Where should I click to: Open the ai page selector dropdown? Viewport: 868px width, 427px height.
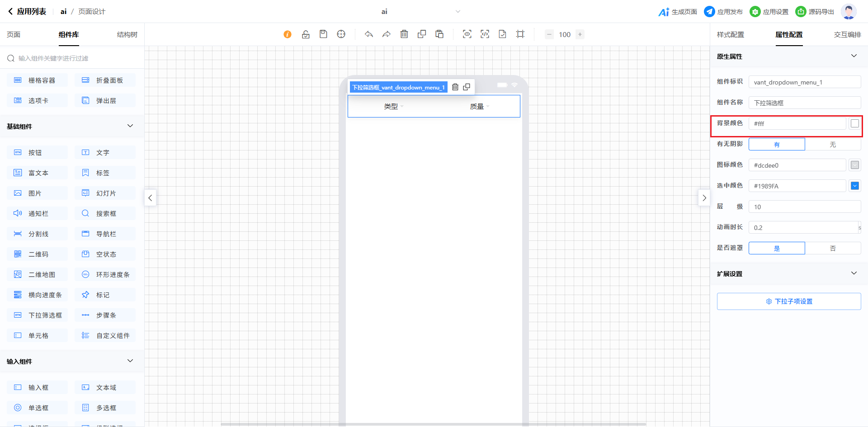[x=458, y=12]
